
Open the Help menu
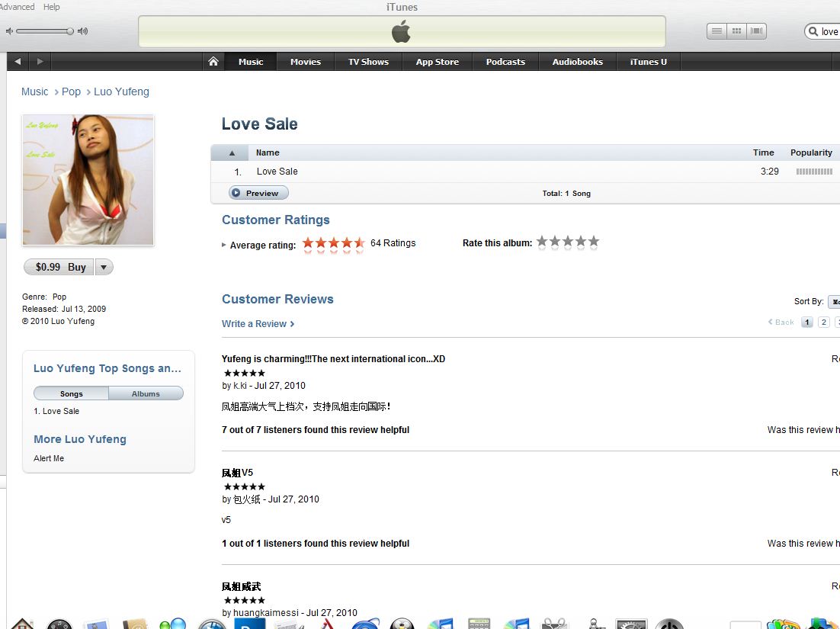pos(51,7)
